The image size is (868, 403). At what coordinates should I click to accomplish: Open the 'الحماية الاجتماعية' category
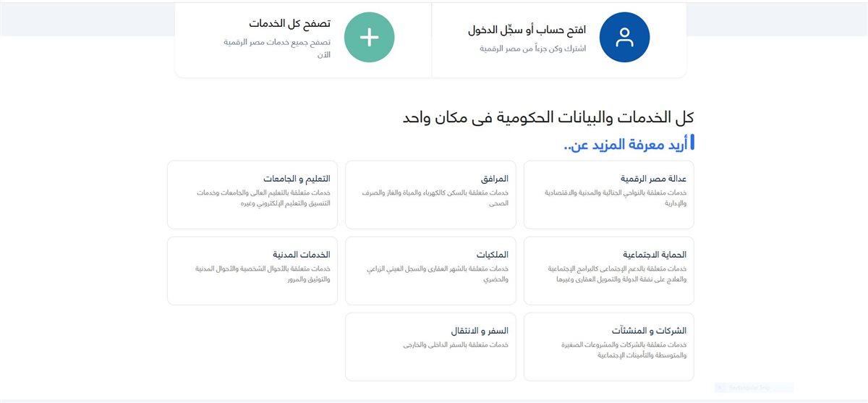[x=608, y=271]
